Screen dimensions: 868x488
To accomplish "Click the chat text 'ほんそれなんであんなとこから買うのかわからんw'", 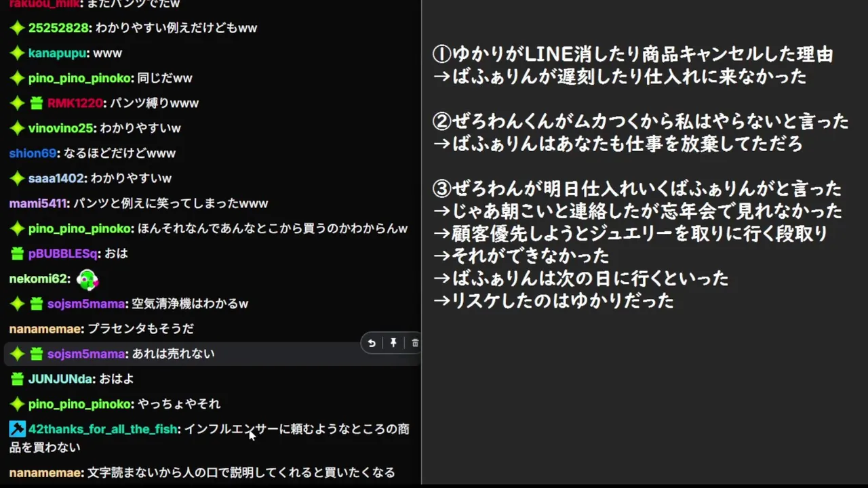I will point(273,228).
